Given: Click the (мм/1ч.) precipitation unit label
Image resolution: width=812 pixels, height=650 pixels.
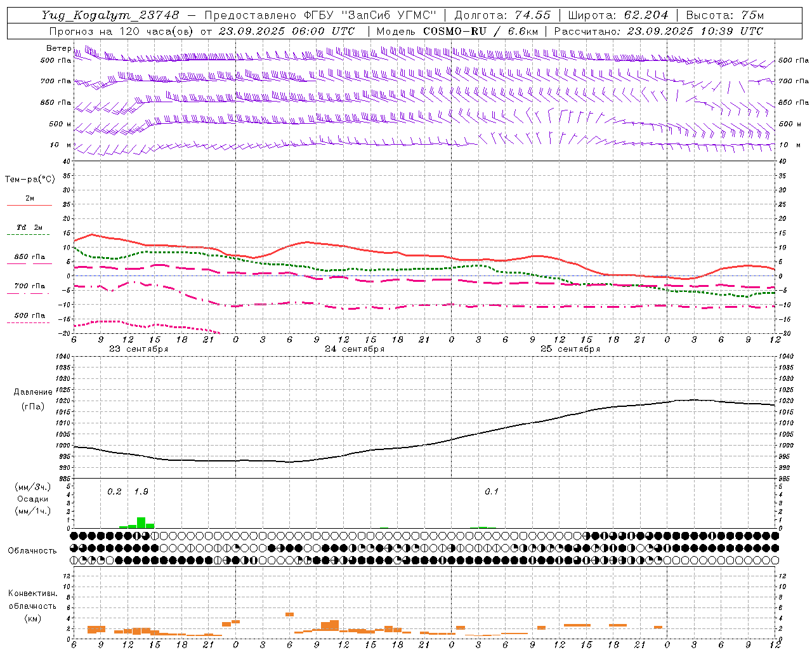Looking at the screenshot, I should coord(32,511).
